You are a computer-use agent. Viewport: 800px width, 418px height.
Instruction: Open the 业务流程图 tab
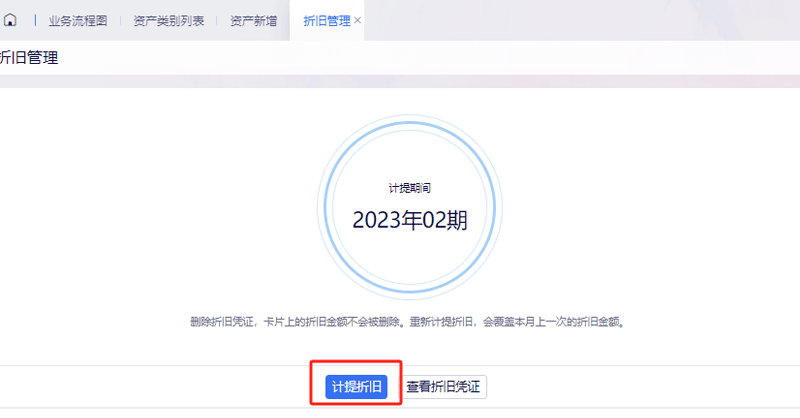click(x=78, y=21)
